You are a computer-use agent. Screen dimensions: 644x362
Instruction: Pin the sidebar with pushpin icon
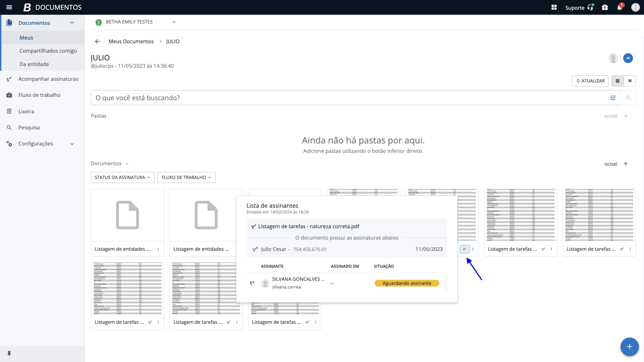coord(9,354)
